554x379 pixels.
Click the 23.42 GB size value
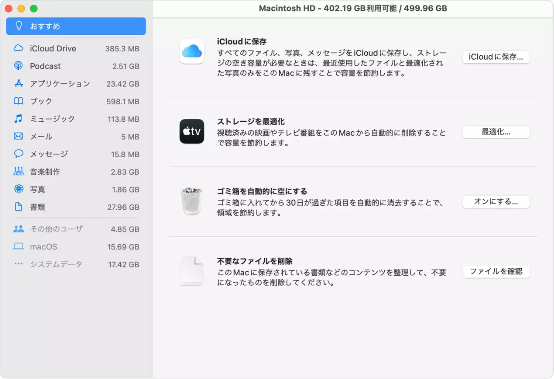tap(123, 84)
